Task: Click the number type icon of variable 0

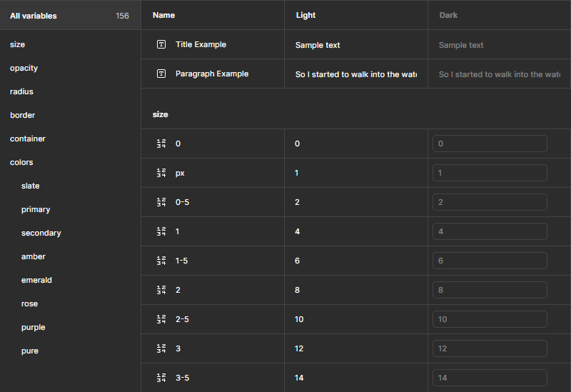Action: pyautogui.click(x=161, y=144)
